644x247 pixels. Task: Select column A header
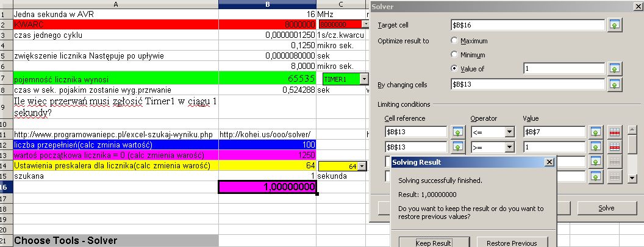[x=116, y=4]
